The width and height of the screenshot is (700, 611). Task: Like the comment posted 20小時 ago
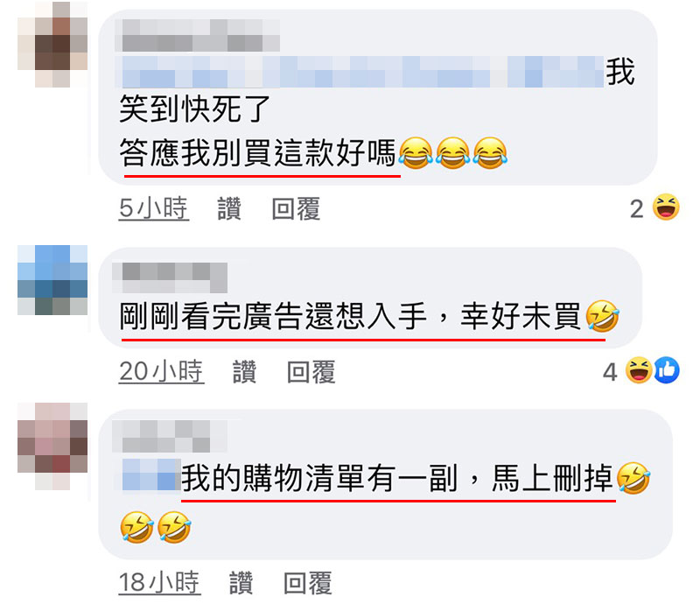pyautogui.click(x=245, y=372)
